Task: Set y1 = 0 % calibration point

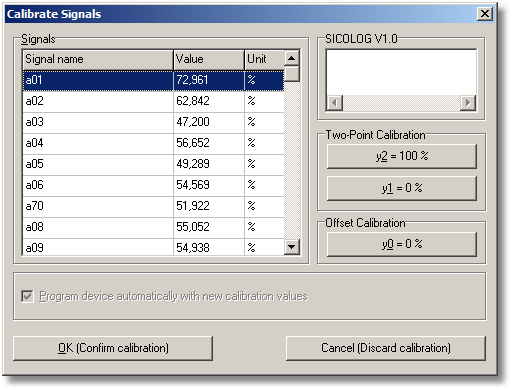Action: (x=402, y=188)
